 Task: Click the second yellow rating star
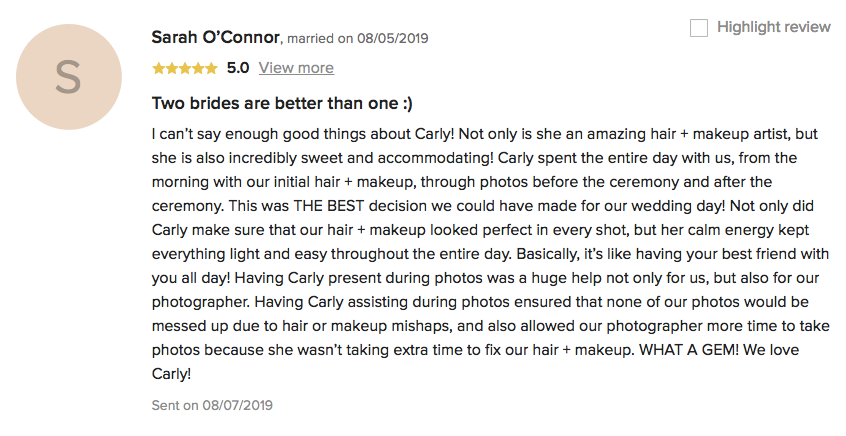pyautogui.click(x=171, y=68)
